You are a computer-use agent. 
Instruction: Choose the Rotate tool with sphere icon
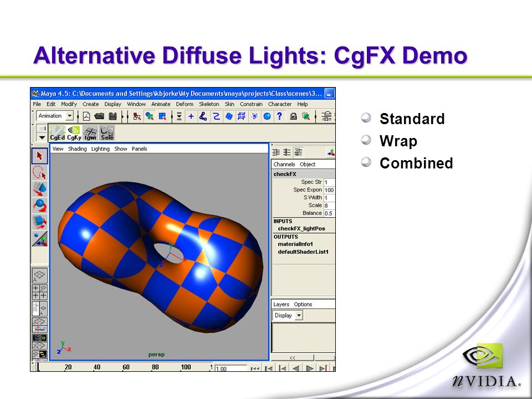(40, 206)
